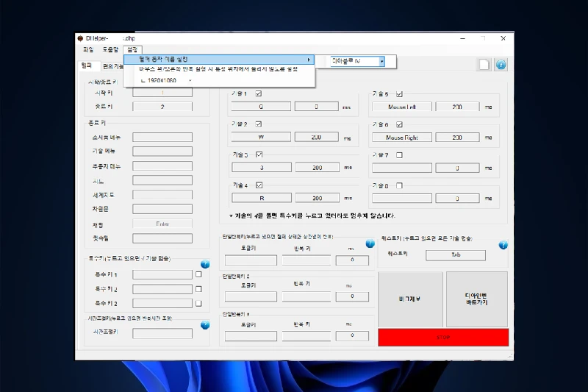Click the help icon above the Tab key field
The image size is (588, 392).
[503, 246]
